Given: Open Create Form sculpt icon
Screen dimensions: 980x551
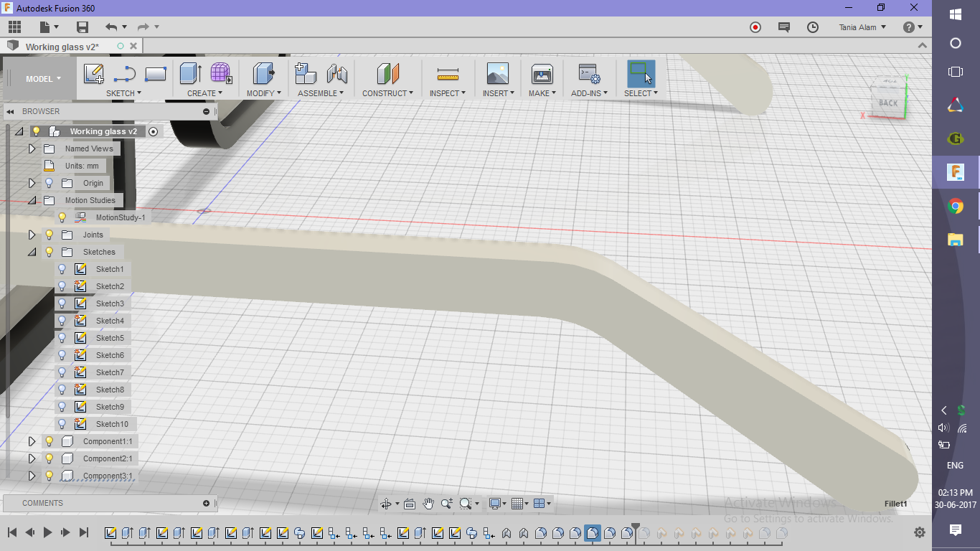Looking at the screenshot, I should click(221, 73).
